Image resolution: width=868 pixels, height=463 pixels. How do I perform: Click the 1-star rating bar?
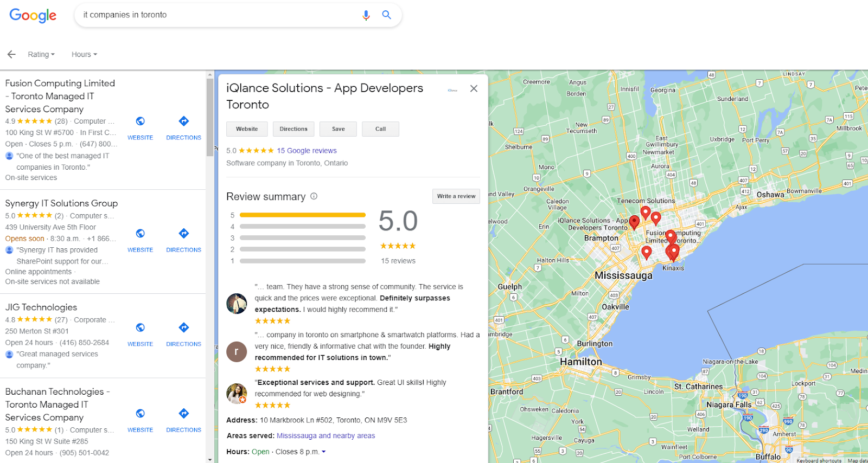[x=303, y=261]
